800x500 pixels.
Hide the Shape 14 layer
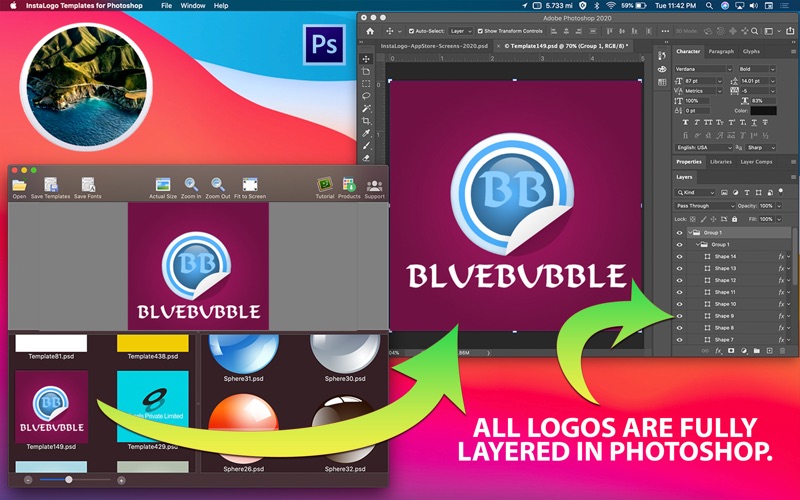pos(679,257)
